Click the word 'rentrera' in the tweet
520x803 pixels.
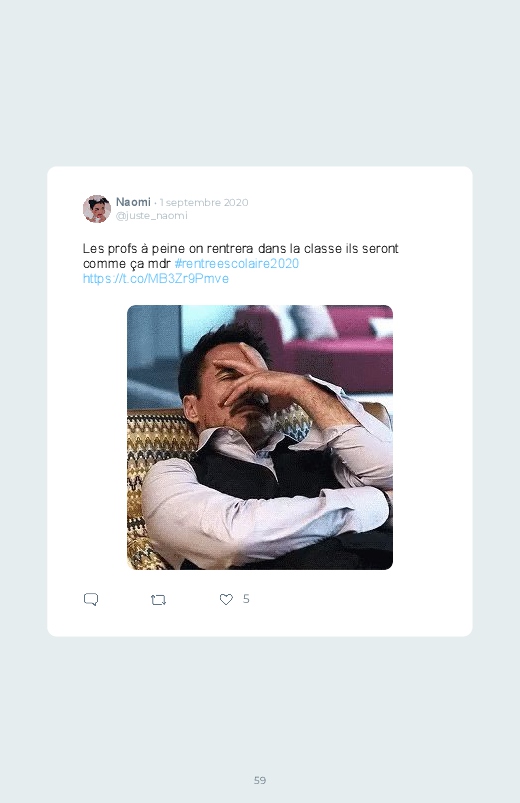tap(230, 248)
